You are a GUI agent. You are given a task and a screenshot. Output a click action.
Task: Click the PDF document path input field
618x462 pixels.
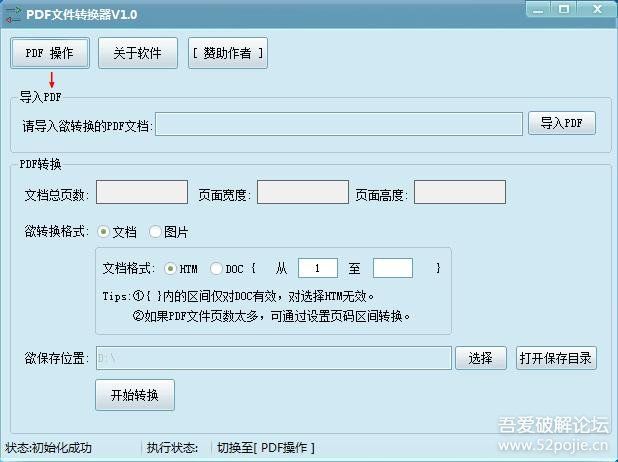pyautogui.click(x=339, y=124)
